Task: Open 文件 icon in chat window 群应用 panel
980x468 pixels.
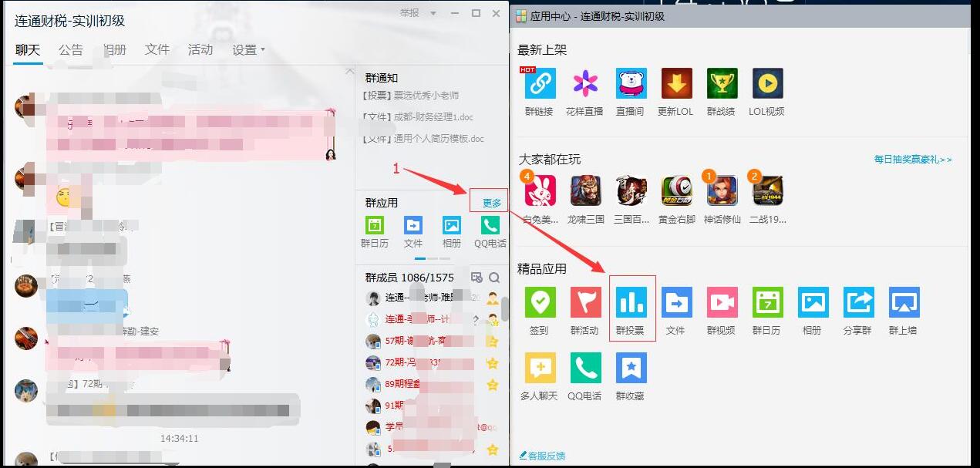Action: [413, 225]
